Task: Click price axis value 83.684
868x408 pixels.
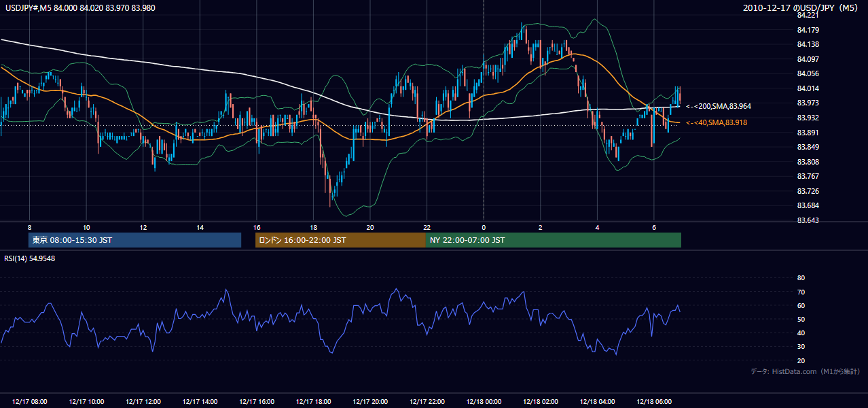Action: 808,206
